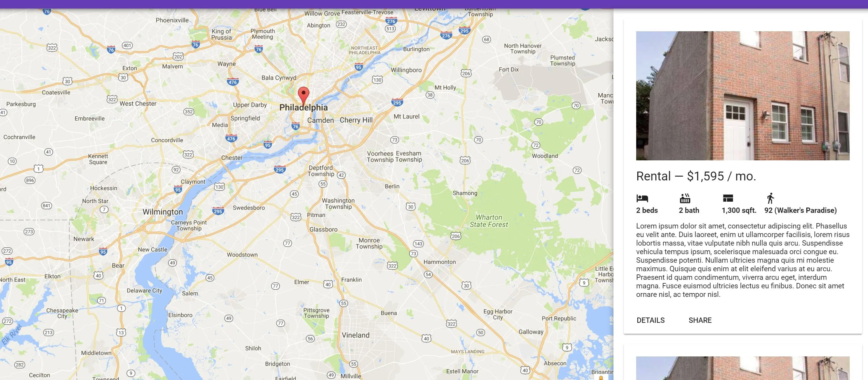Screen dimensions: 868x380
Task: Click the 92 (Walker's Paradise) score text
Action: (800, 210)
